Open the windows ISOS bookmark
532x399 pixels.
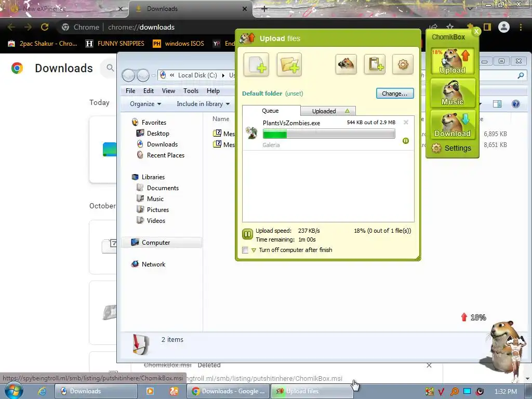[179, 44]
